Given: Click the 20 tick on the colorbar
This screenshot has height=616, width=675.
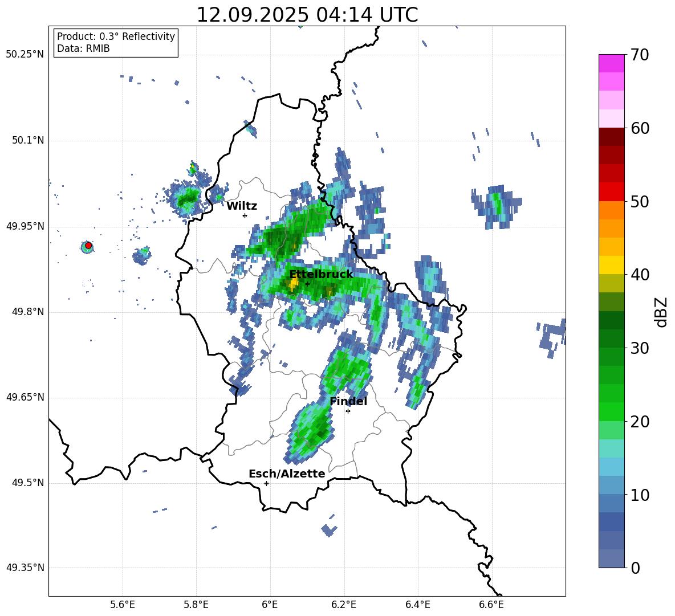Looking at the screenshot, I should [640, 421].
